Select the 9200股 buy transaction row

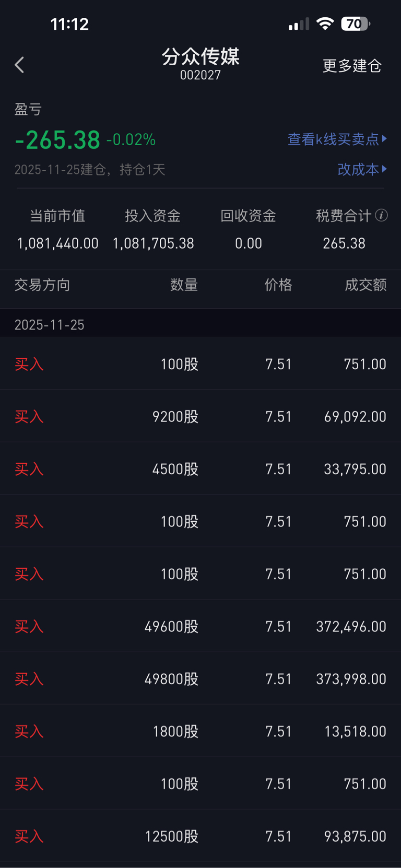tap(200, 416)
